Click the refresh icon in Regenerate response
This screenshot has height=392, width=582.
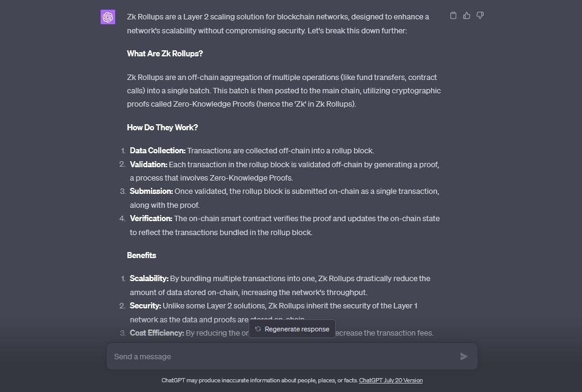(257, 328)
